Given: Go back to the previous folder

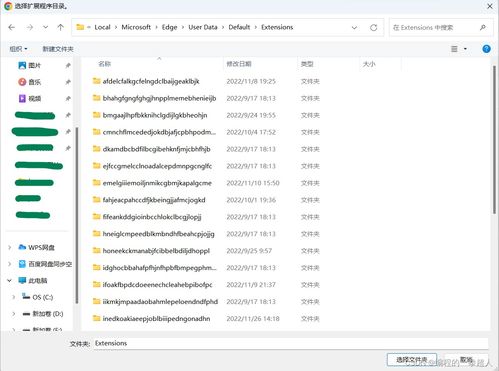Looking at the screenshot, I should tap(12, 27).
